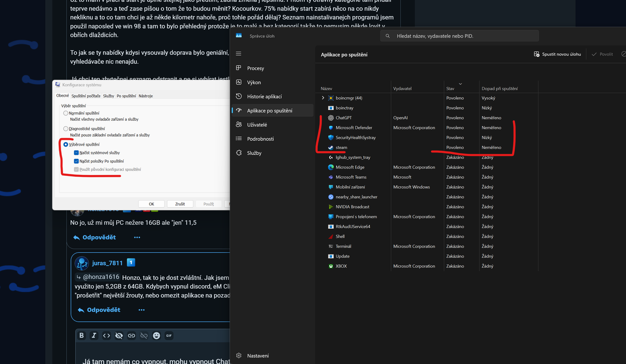Click the XBOX icon in the startup list

pos(331,266)
